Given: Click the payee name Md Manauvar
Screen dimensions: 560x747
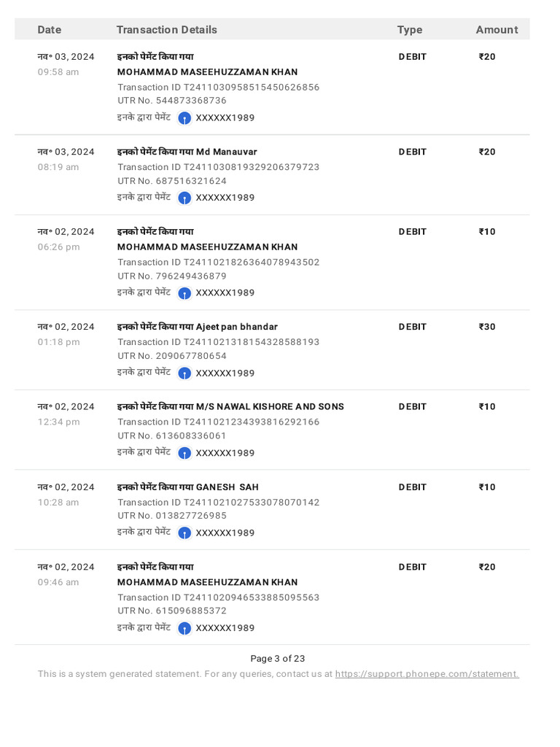Looking at the screenshot, I should click(226, 152).
